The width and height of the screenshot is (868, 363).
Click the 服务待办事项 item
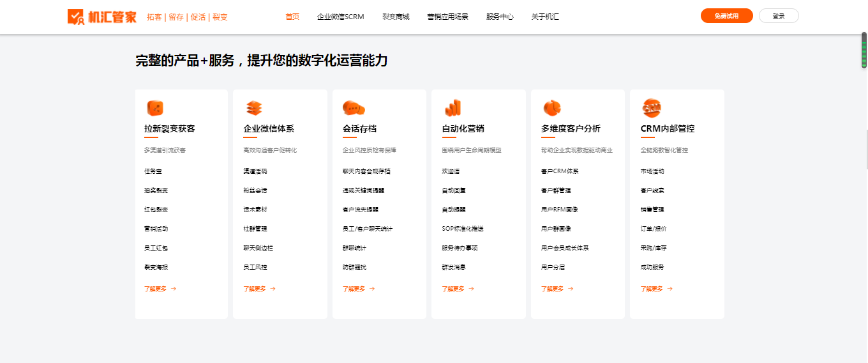(x=460, y=248)
